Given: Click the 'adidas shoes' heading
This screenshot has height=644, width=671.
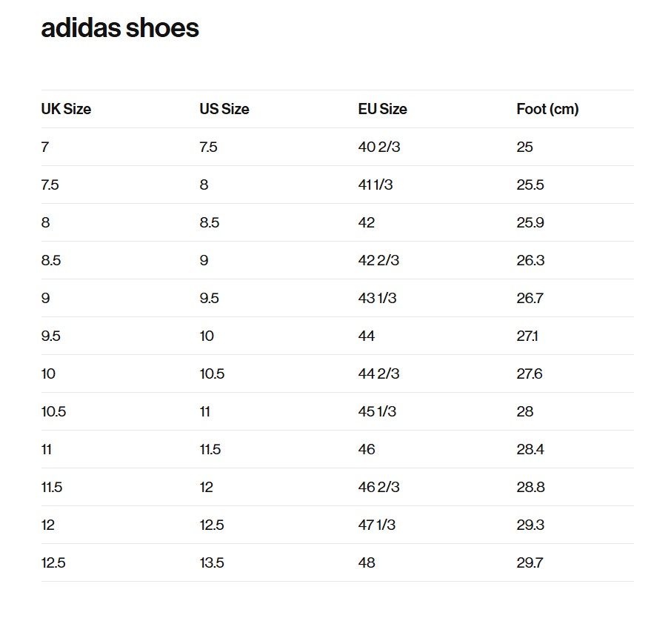Looking at the screenshot, I should 120,28.
